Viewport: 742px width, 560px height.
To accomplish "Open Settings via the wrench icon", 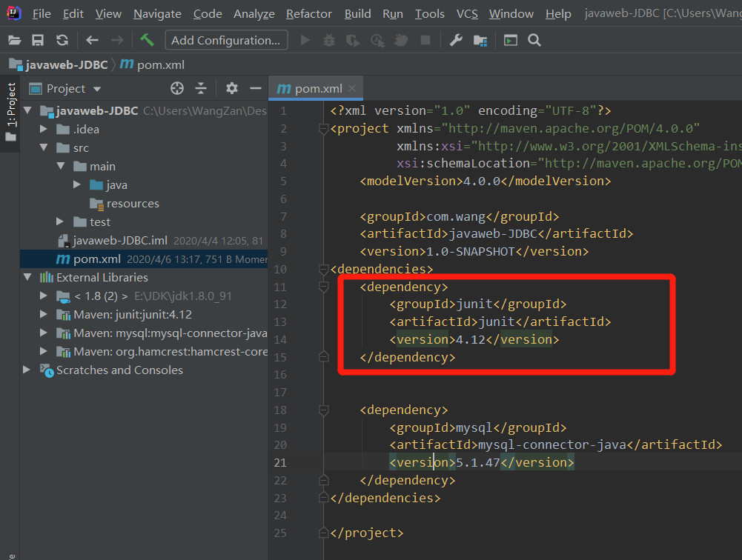I will click(456, 41).
